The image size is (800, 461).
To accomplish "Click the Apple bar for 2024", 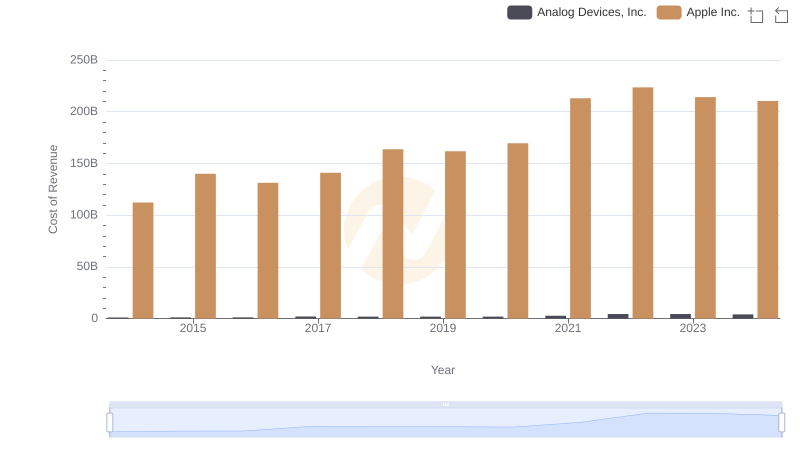I will coord(768,210).
